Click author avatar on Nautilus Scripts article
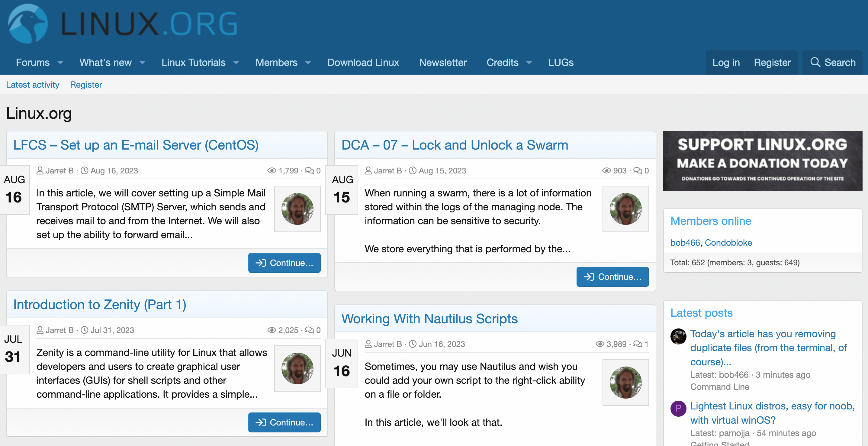Viewport: 868px width, 446px height. point(625,382)
